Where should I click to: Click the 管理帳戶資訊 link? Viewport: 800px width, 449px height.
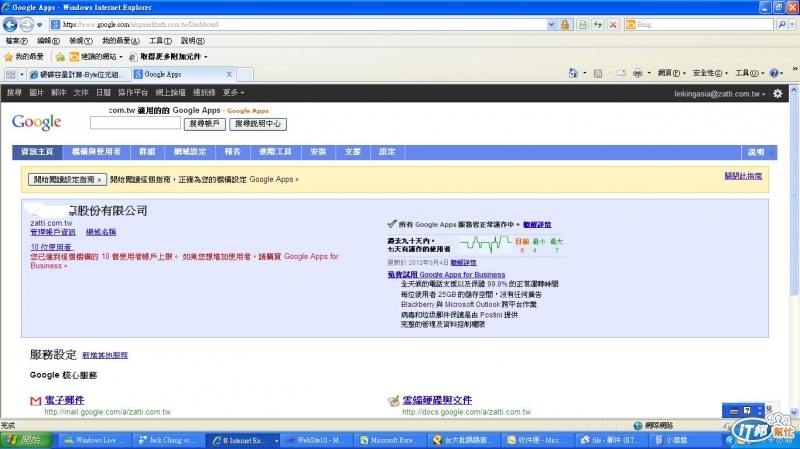point(53,232)
